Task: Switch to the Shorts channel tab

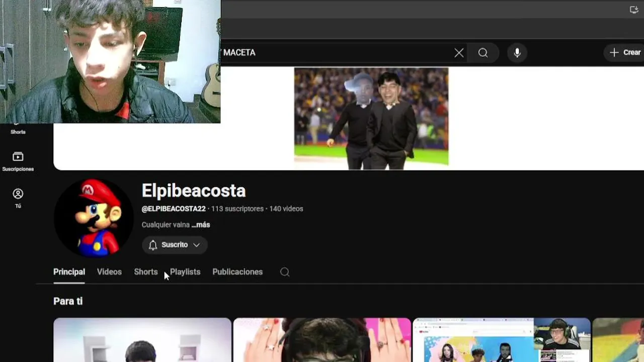Action: coord(146,271)
